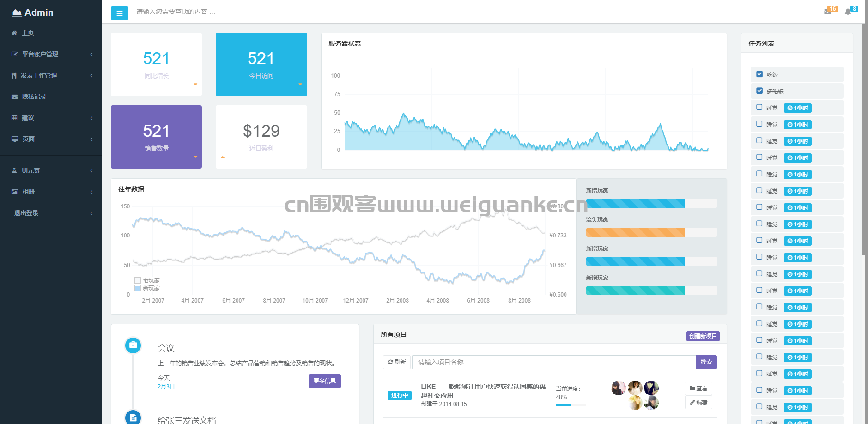868x424 pixels.
Task: Click the flask icon beside UI元素
Action: click(14, 170)
